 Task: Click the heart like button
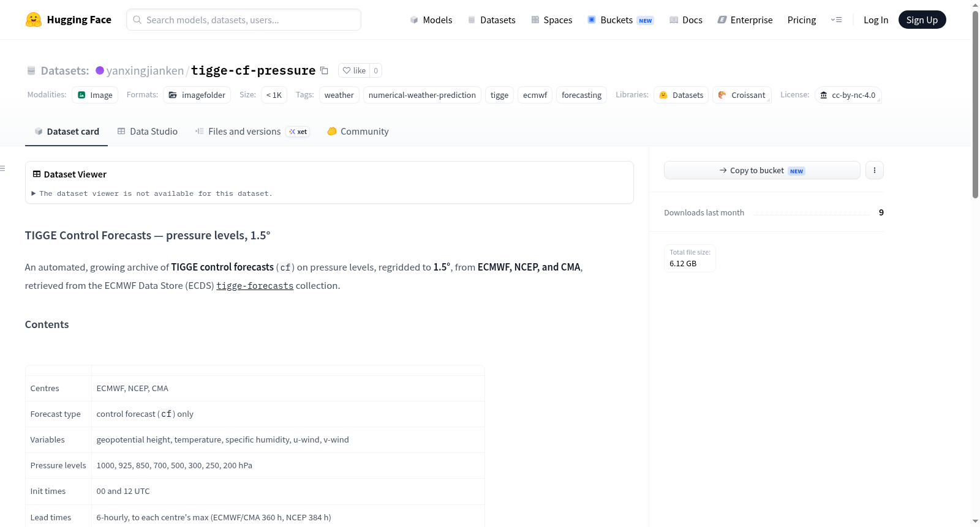[354, 70]
